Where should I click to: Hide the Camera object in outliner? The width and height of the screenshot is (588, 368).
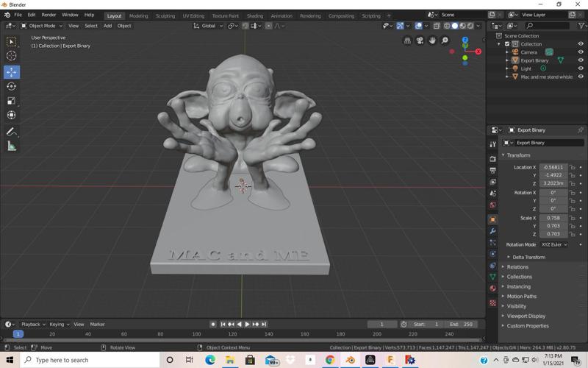tap(581, 52)
